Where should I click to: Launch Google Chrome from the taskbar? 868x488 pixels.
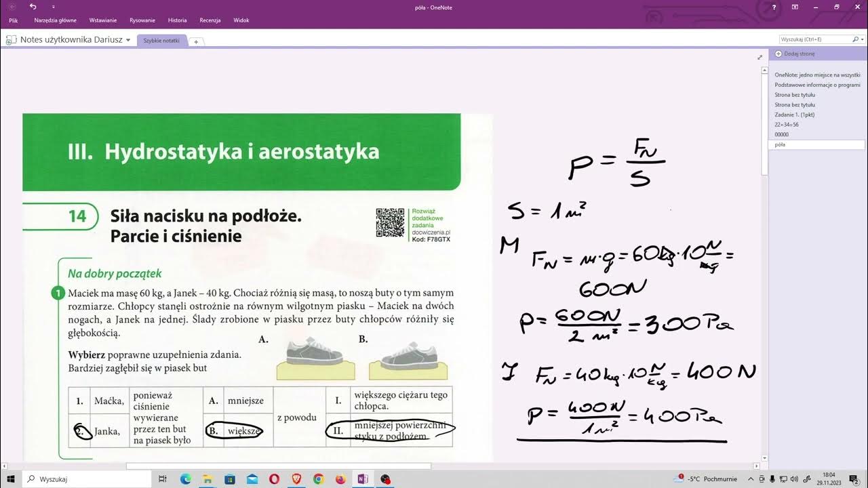318,479
